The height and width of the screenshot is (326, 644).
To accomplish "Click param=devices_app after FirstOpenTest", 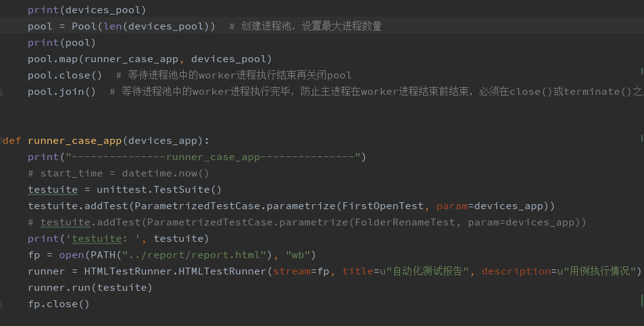I will (489, 206).
